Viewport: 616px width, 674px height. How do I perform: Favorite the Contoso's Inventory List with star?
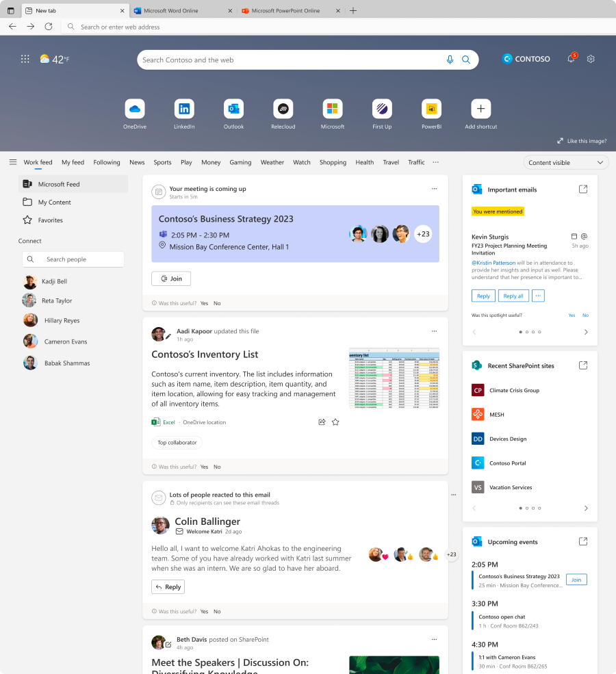[335, 422]
